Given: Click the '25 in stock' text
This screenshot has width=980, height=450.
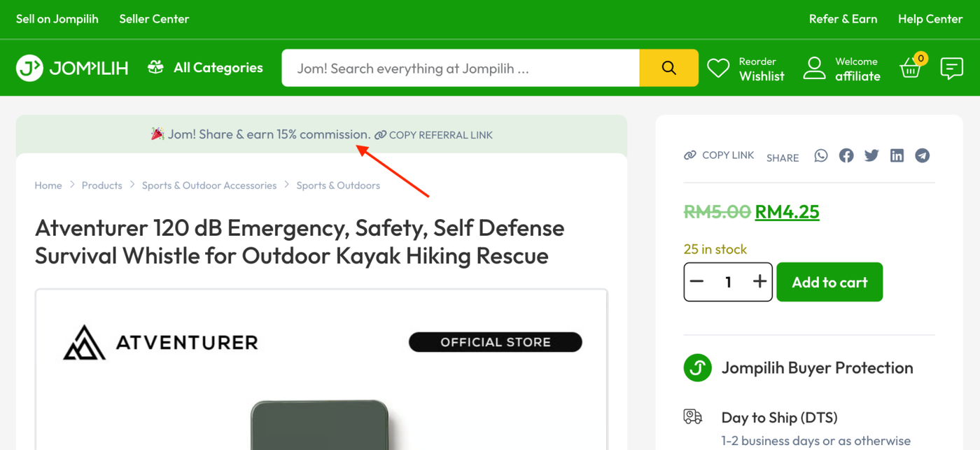Looking at the screenshot, I should tap(715, 249).
